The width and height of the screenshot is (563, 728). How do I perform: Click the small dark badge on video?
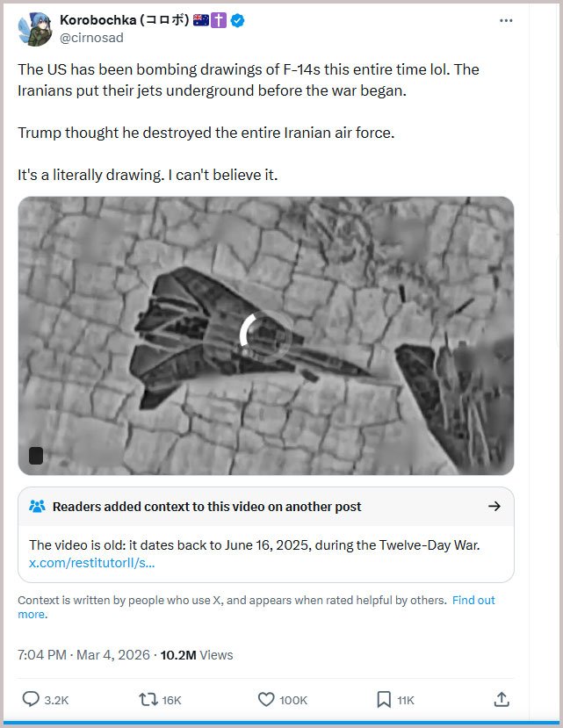[x=36, y=455]
